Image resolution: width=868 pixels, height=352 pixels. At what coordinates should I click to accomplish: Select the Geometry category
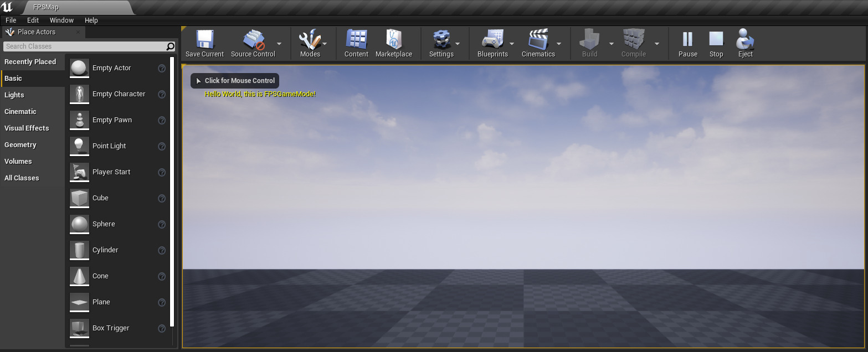point(33,145)
